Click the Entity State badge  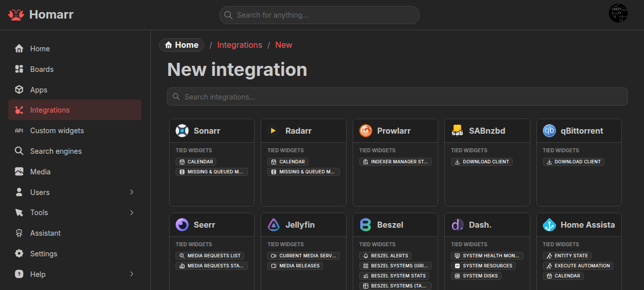[567, 256]
